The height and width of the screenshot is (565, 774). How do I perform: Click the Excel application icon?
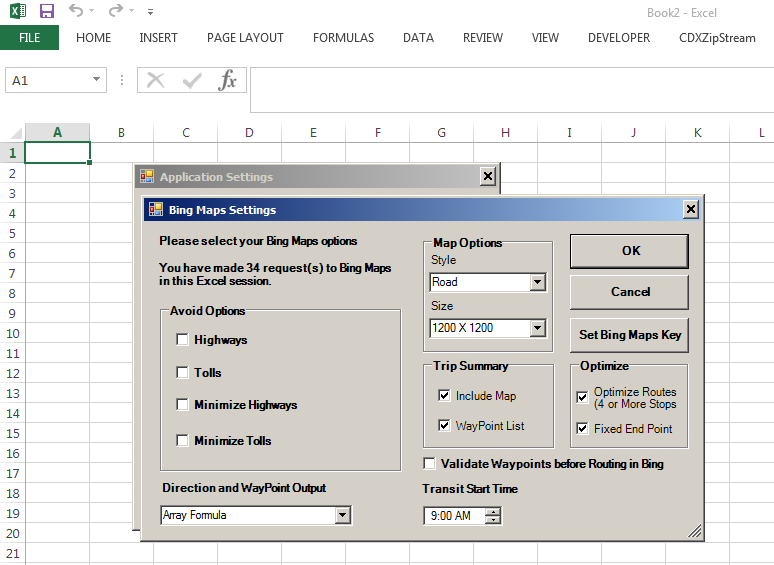click(x=18, y=10)
